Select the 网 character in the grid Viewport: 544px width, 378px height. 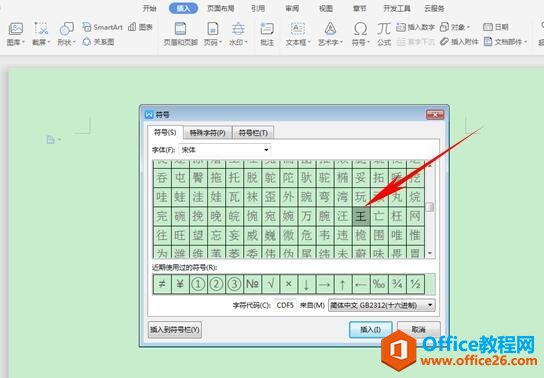(x=415, y=216)
